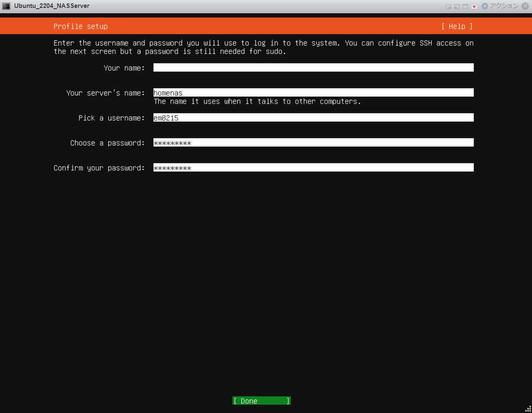
Task: Click the 'Choose a password:' label
Action: click(107, 143)
